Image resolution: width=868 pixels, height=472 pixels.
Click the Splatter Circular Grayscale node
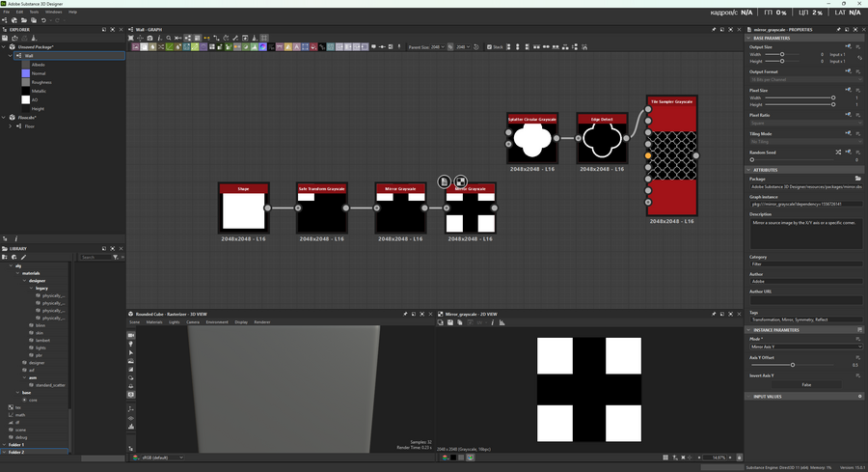(532, 142)
